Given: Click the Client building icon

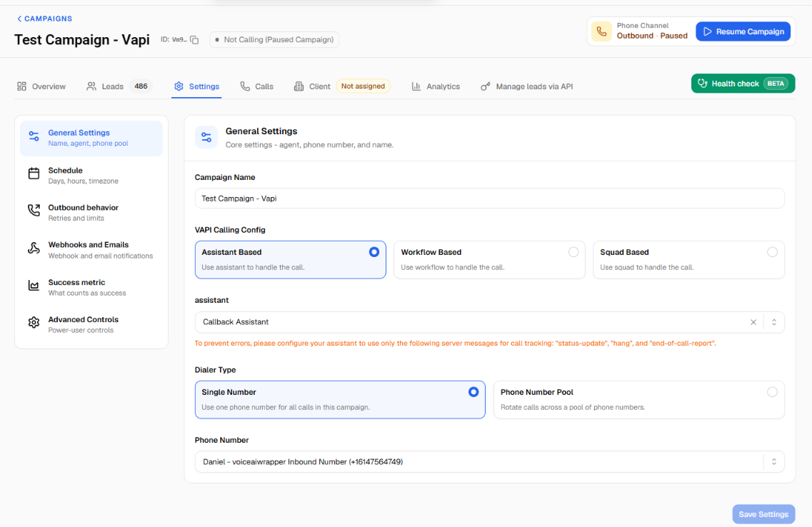Looking at the screenshot, I should (x=299, y=86).
